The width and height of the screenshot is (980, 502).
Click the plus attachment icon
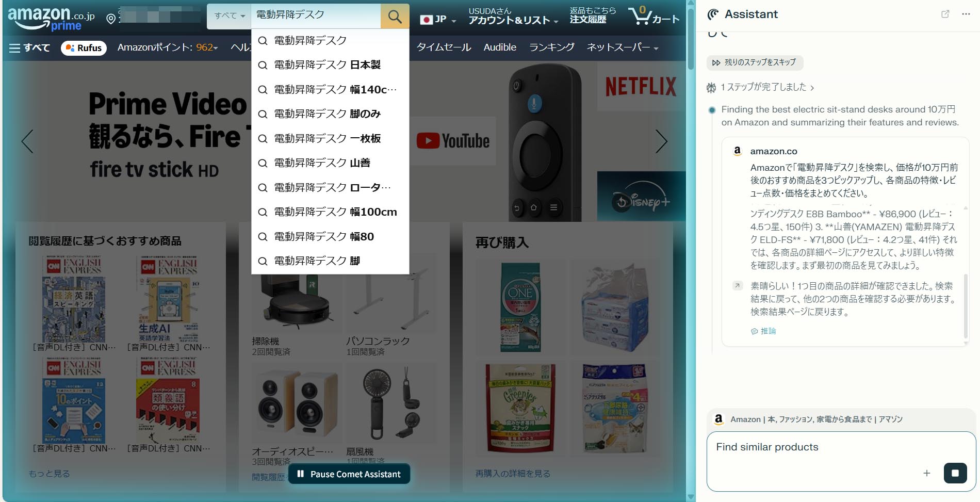coord(926,473)
